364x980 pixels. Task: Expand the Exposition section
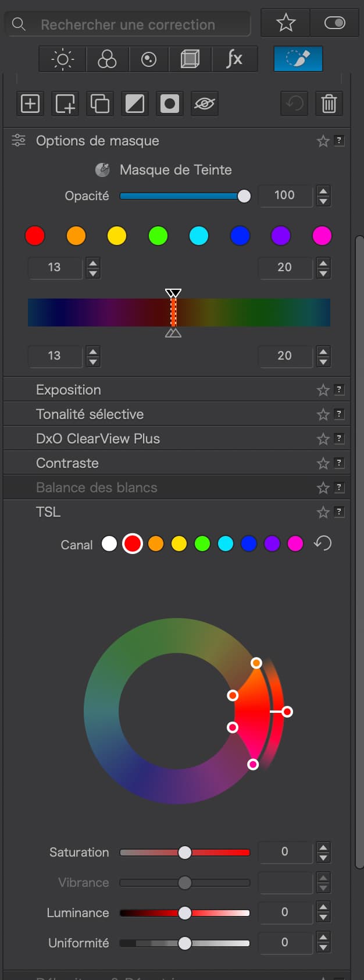point(69,390)
